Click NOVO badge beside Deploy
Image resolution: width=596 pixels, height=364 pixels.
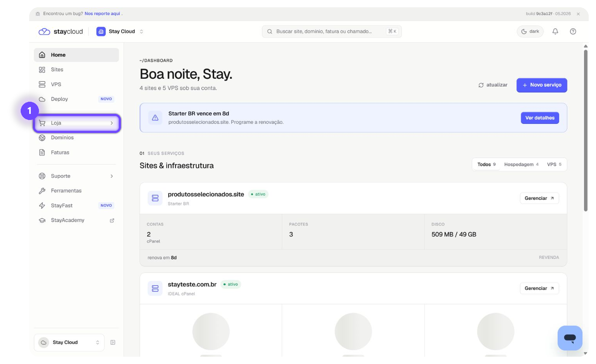coord(106,99)
